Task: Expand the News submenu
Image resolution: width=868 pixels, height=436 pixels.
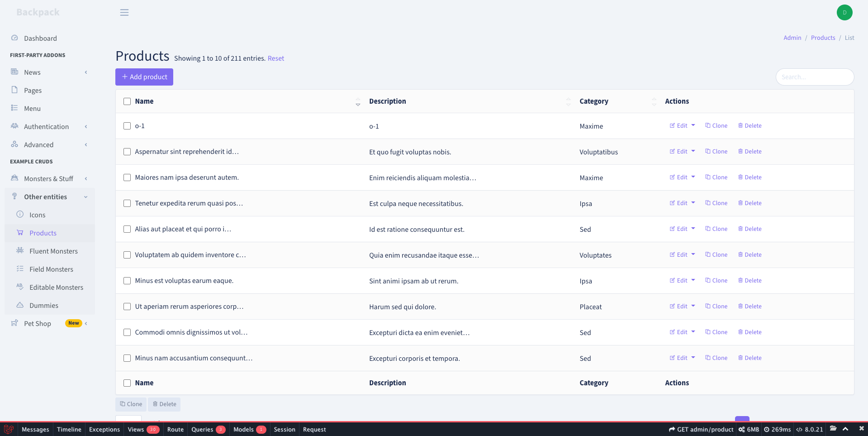Action: pos(50,72)
